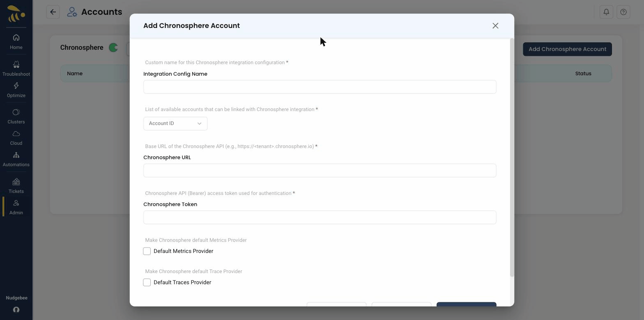Check Default Metrics Provider
Screen dimensions: 644x320
tap(147, 251)
